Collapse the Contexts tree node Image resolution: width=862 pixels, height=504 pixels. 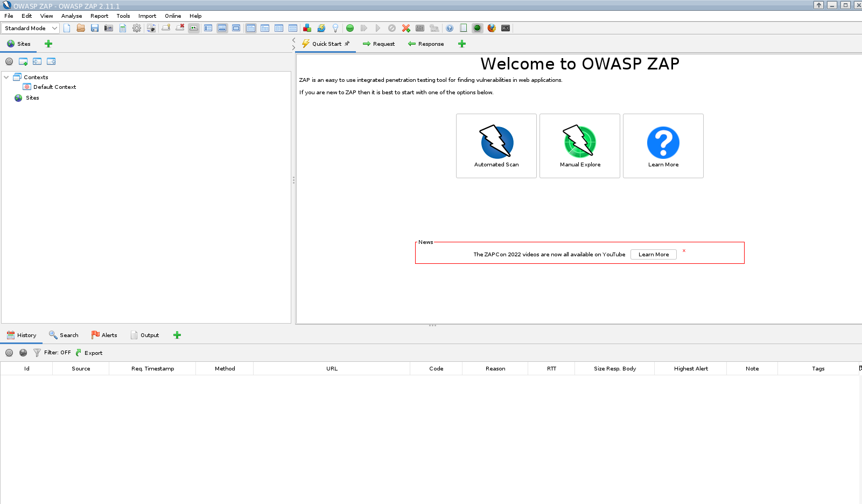[6, 77]
